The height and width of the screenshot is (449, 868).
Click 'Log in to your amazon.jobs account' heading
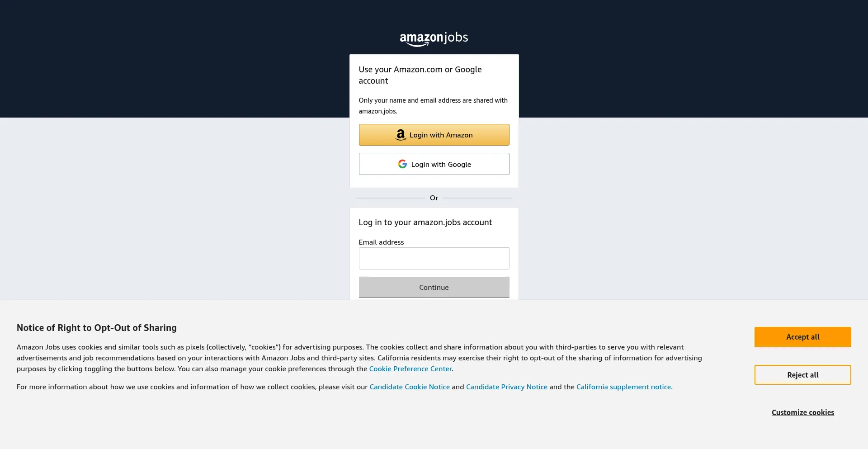point(425,222)
